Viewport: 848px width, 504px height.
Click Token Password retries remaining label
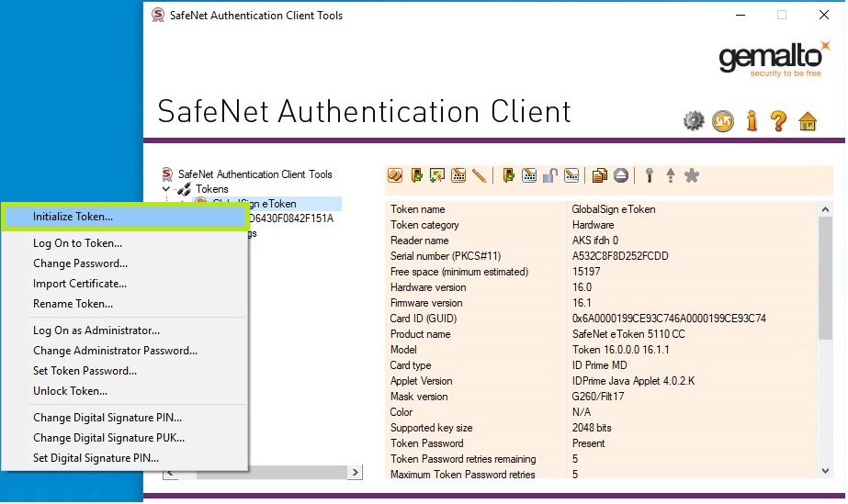(x=463, y=459)
